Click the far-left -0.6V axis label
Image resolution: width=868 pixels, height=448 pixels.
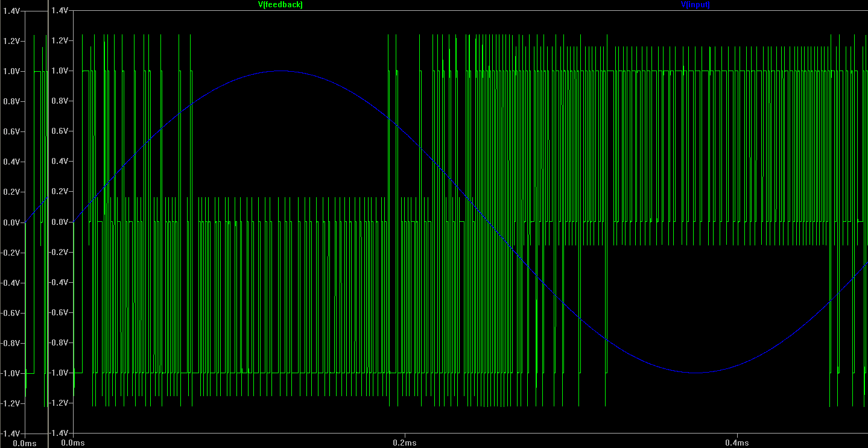[x=11, y=313]
